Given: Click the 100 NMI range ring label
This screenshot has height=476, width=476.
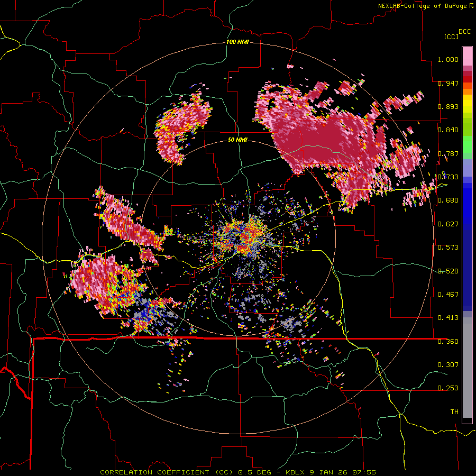Looking at the screenshot, I should pyautogui.click(x=237, y=42).
